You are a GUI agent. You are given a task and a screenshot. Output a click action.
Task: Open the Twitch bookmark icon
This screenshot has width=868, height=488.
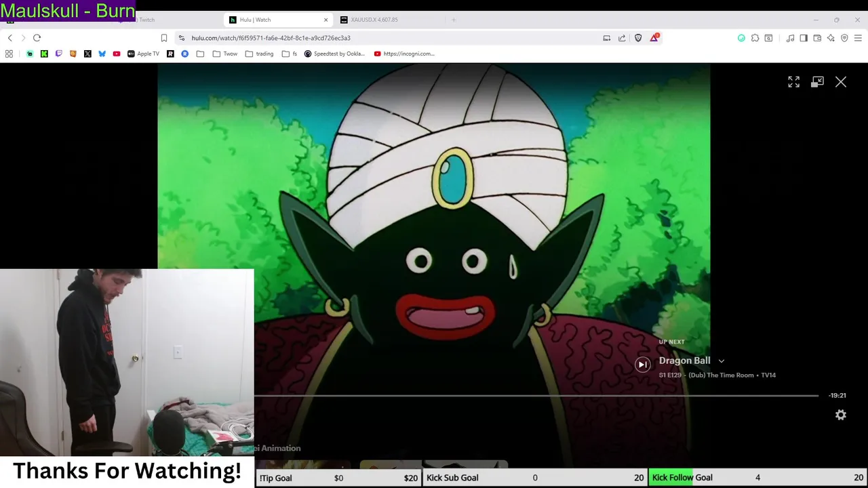[58, 54]
